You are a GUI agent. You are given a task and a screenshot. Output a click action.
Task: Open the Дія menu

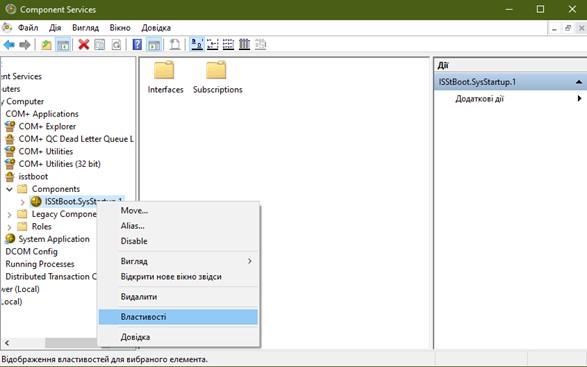pyautogui.click(x=55, y=28)
